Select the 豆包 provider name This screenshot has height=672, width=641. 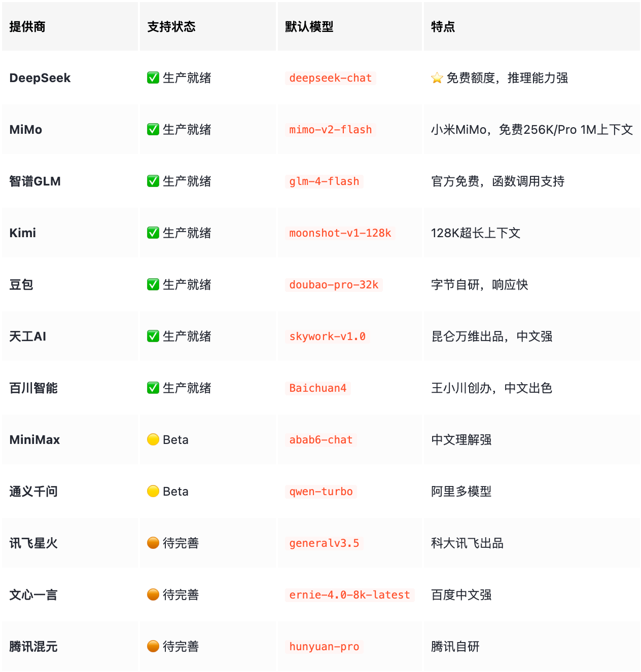pyautogui.click(x=21, y=284)
